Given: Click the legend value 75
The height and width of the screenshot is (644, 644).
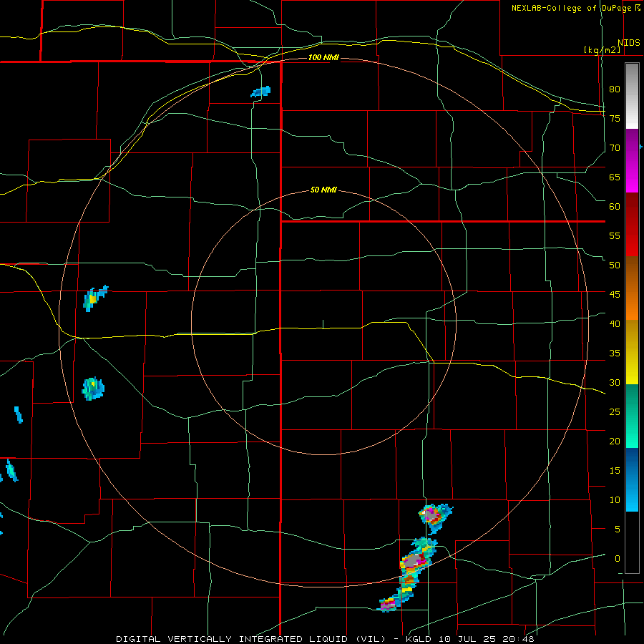Looking at the screenshot, I should point(615,119).
